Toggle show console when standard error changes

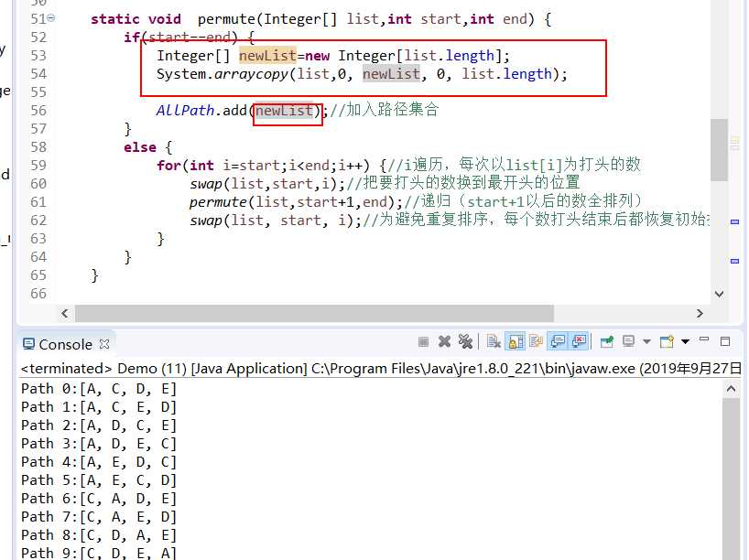(579, 342)
